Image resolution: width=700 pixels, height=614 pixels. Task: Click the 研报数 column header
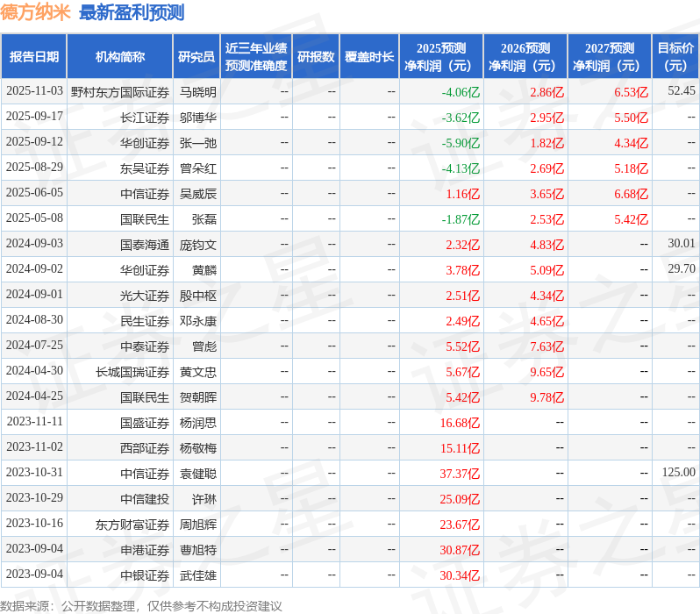coord(316,57)
